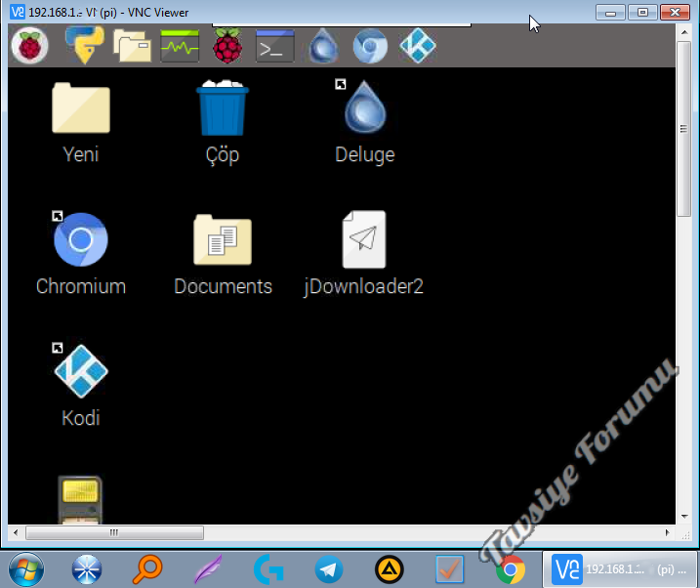Click the horizontal scrollbar left arrow
Viewport: 700px width, 588px height.
pyautogui.click(x=16, y=532)
